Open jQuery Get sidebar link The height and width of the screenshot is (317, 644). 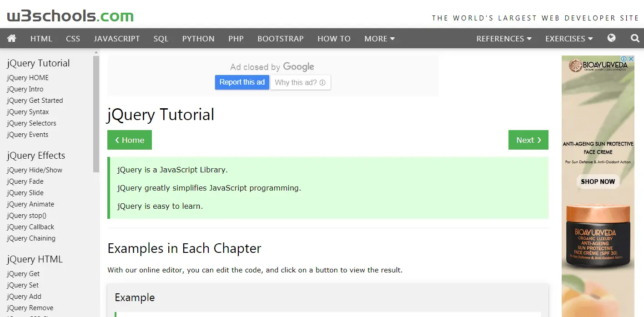point(23,274)
